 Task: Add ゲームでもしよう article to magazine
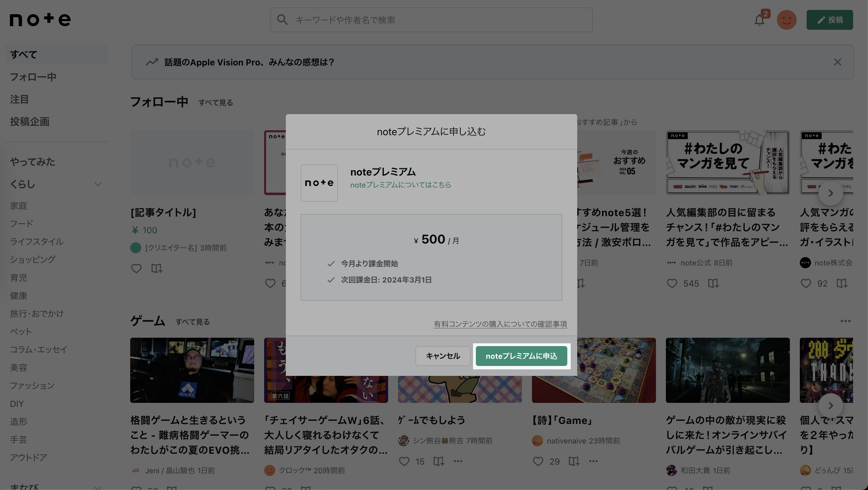439,461
